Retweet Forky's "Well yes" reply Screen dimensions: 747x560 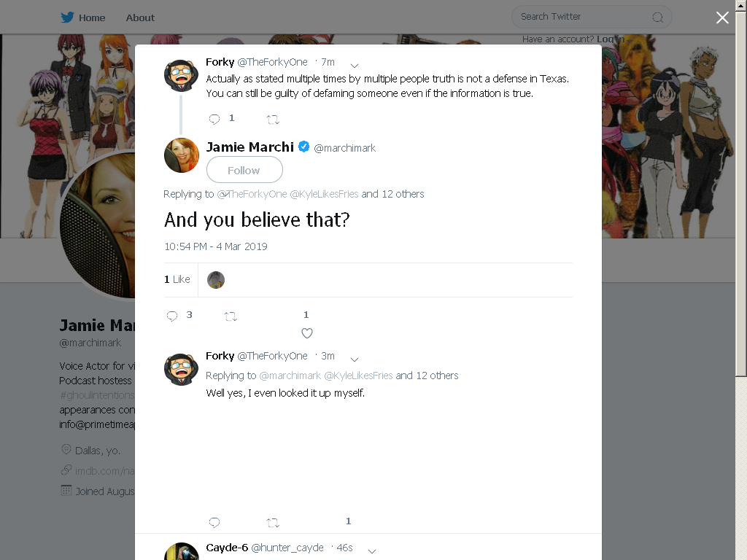pyautogui.click(x=273, y=523)
